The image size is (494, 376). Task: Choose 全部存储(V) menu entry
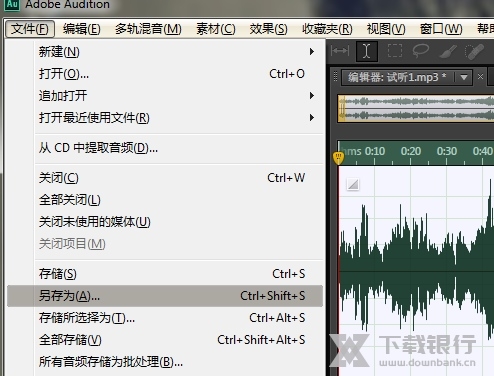coord(165,340)
